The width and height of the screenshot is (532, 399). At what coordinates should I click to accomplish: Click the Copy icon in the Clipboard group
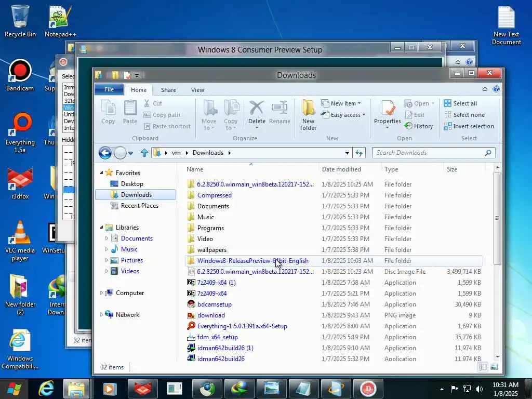tap(108, 112)
